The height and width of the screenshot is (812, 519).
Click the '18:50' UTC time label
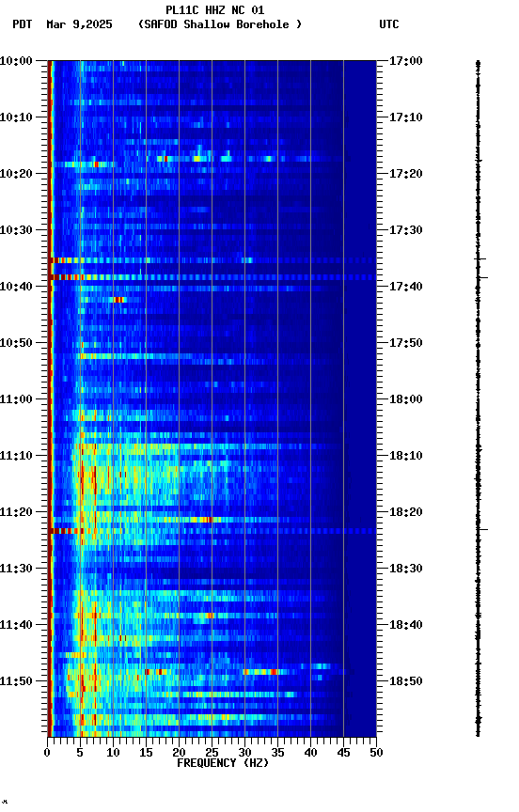click(406, 681)
